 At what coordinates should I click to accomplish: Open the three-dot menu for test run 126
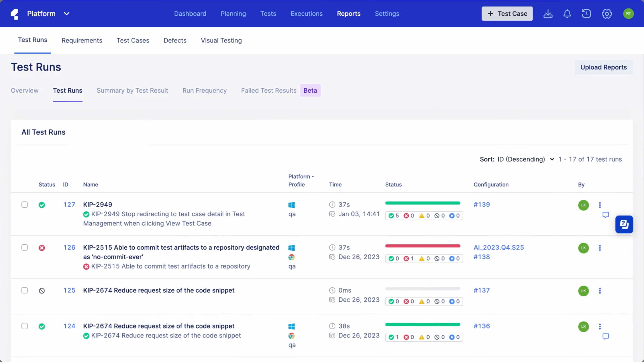(600, 248)
